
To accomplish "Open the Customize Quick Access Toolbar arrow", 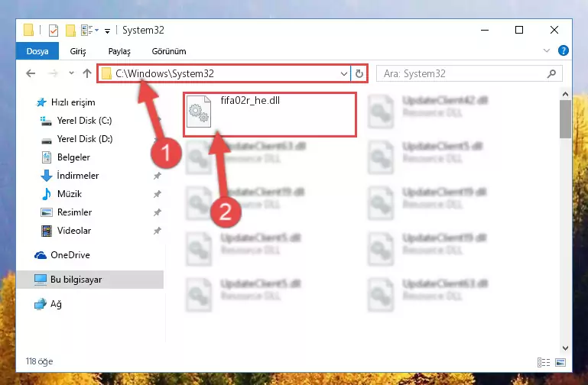I will click(x=107, y=31).
